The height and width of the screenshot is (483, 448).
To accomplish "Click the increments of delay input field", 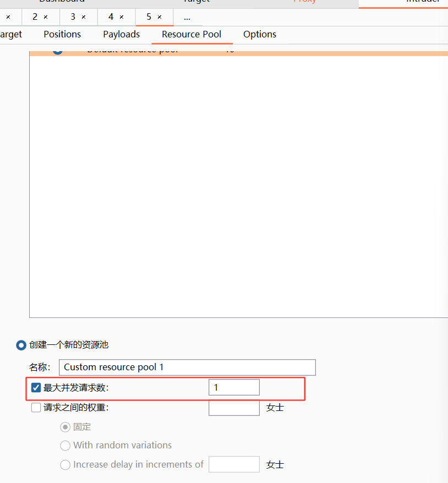I will [x=234, y=464].
